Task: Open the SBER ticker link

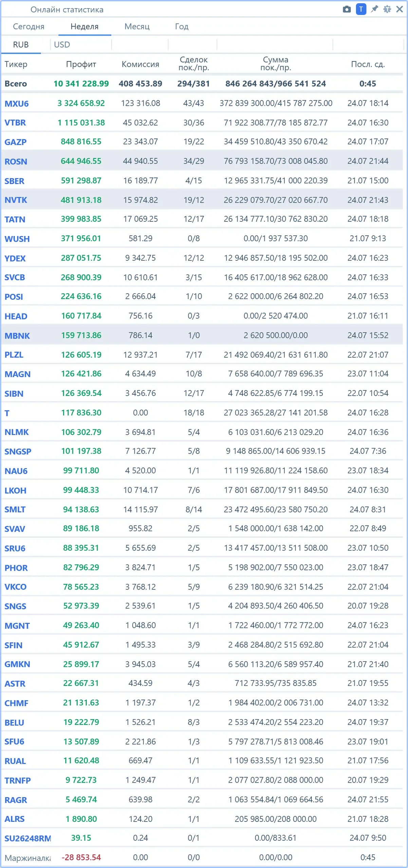Action: click(14, 181)
